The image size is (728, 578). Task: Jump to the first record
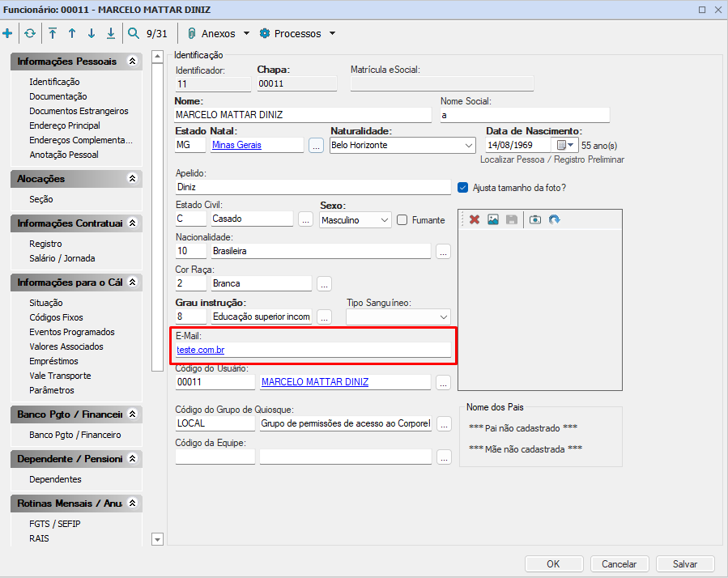pyautogui.click(x=53, y=34)
